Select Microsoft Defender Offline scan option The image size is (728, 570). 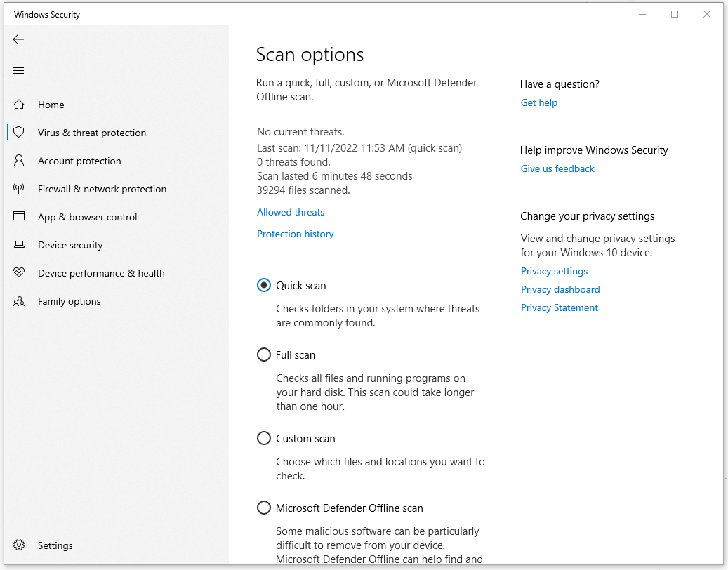pos(264,508)
